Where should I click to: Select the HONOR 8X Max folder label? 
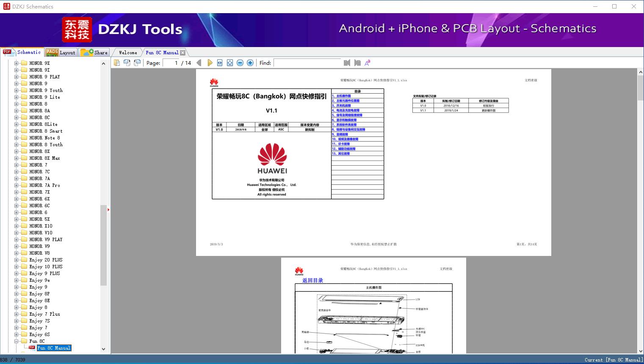[x=44, y=158]
